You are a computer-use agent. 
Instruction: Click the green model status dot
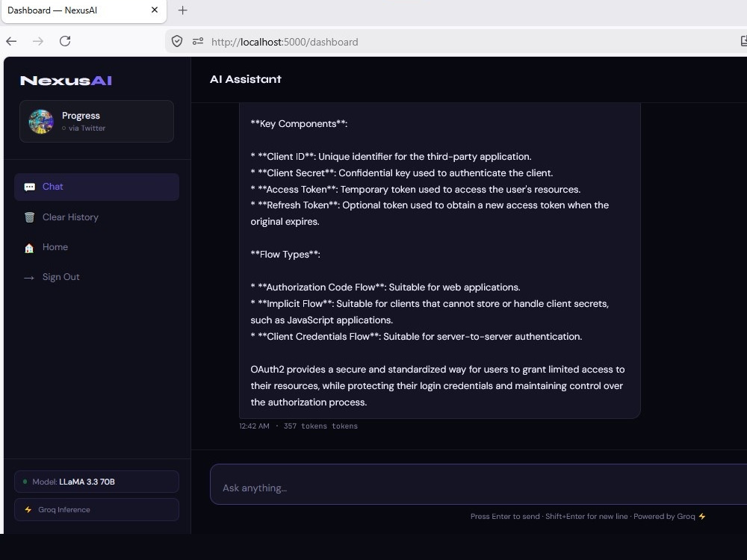[25, 482]
